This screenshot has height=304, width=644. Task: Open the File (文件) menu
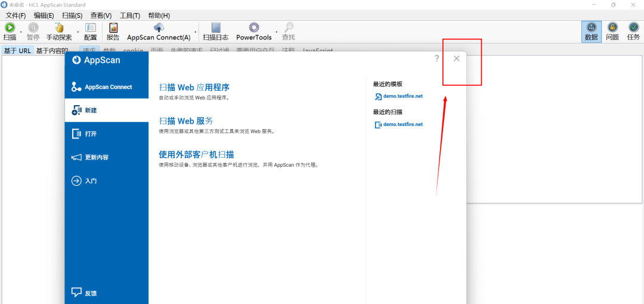(16, 16)
